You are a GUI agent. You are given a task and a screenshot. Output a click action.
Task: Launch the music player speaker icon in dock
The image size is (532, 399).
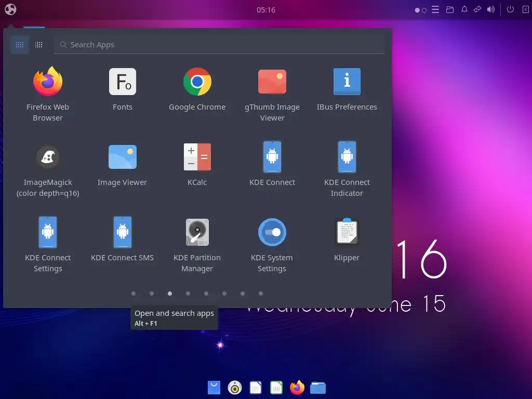tap(235, 388)
